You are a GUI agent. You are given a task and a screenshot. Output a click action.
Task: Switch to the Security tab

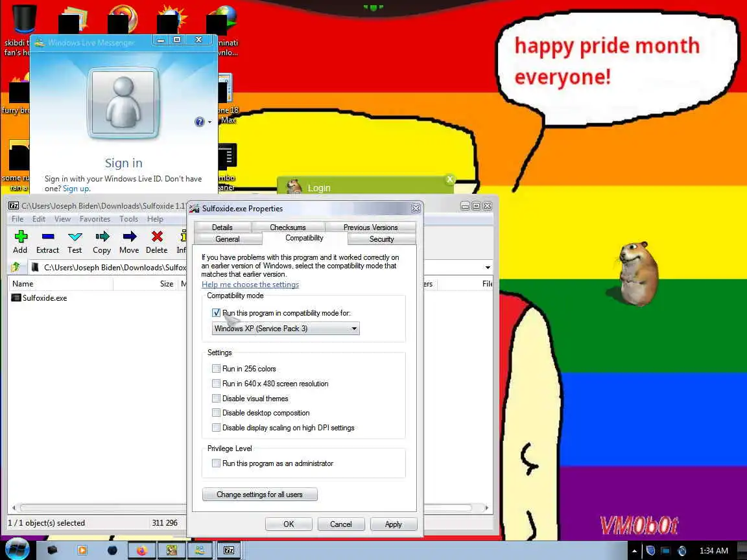pos(381,239)
